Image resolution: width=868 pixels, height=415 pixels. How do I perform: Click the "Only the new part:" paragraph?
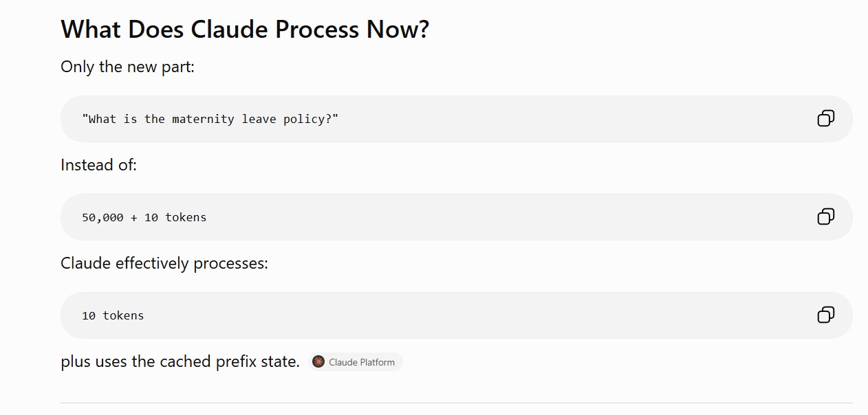point(128,67)
